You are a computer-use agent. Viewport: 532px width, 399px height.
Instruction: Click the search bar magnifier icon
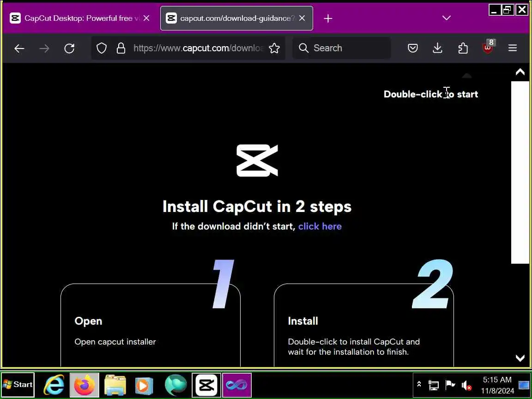pos(304,48)
